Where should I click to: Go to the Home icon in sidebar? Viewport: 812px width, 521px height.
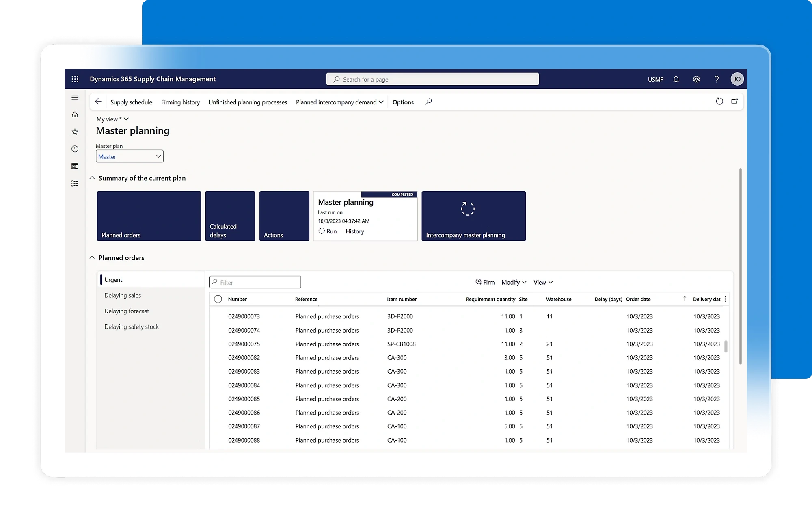(75, 115)
